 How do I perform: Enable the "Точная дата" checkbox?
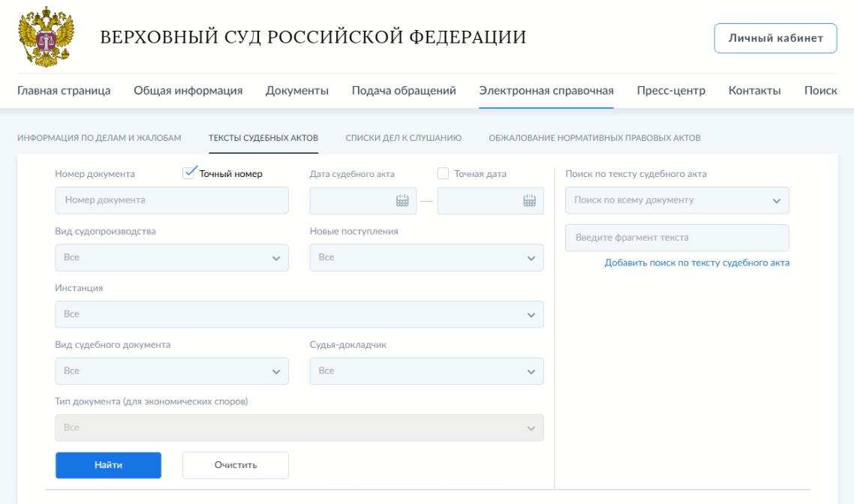tap(443, 172)
